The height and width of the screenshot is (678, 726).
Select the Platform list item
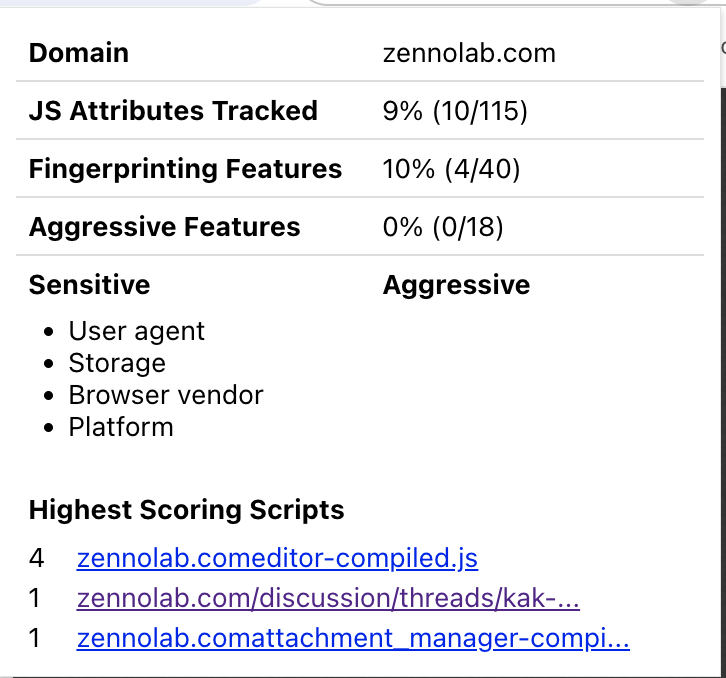click(121, 427)
